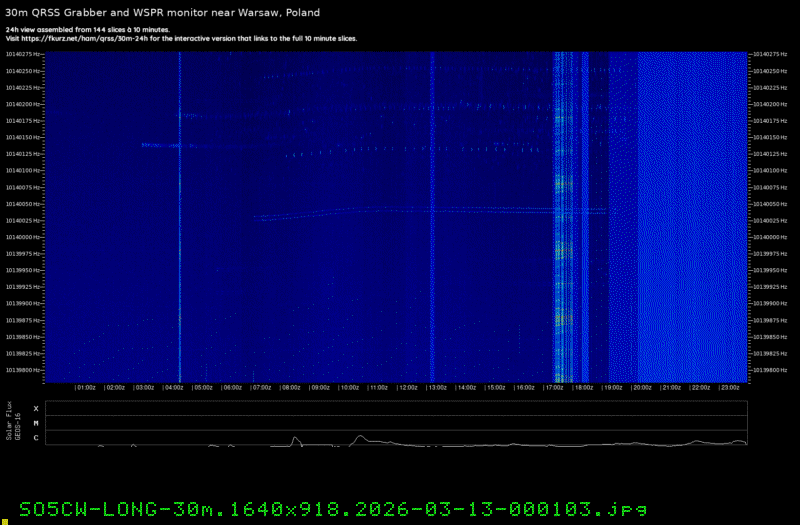Screen dimensions: 800x525
Task: Click the 10140275 Hz label on left axis
Action: click(24, 54)
